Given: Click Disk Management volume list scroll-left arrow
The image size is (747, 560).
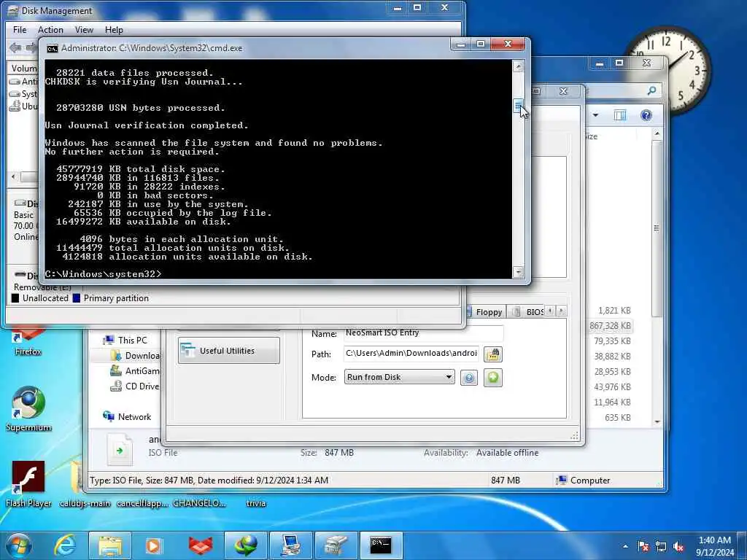Looking at the screenshot, I should click(13, 176).
